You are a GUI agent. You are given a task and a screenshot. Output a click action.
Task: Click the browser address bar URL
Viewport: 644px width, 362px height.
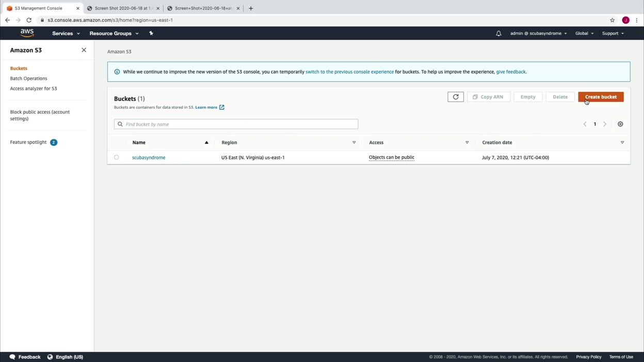pyautogui.click(x=110, y=20)
